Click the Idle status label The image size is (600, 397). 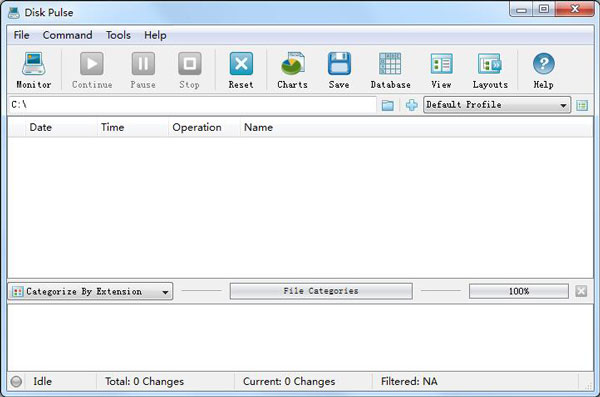42,381
